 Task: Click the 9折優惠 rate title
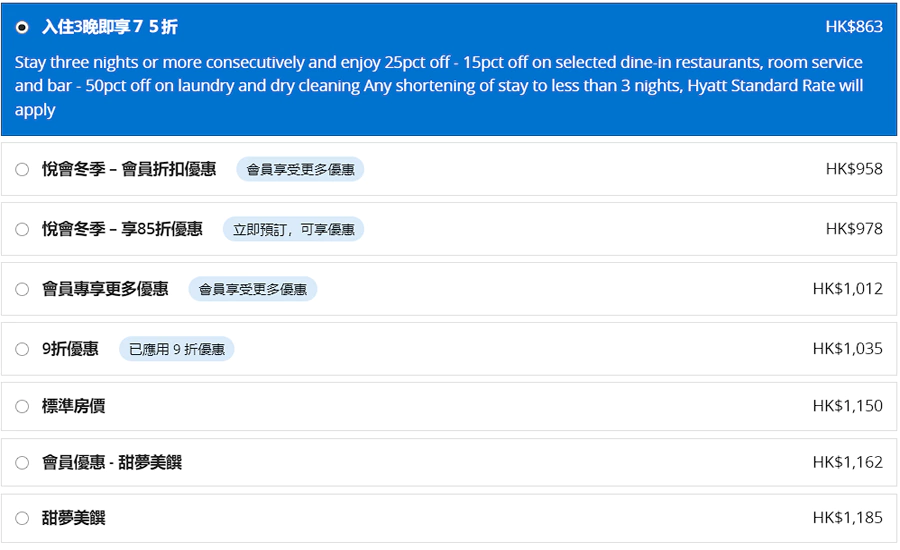tap(70, 349)
